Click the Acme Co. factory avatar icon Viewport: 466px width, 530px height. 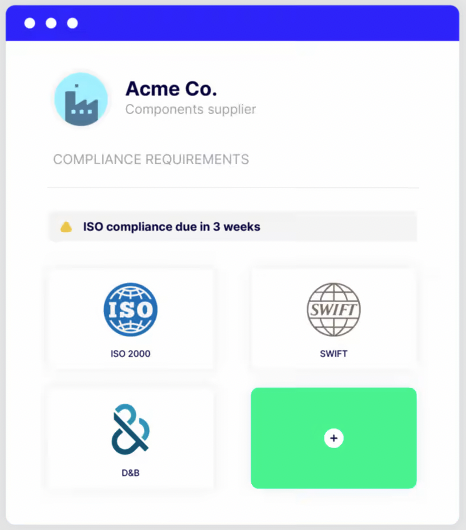[81, 99]
